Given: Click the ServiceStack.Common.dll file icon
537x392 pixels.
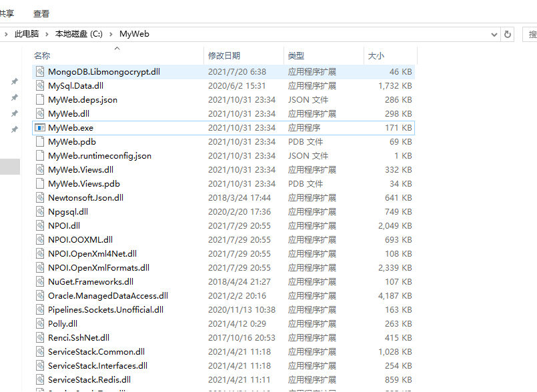Looking at the screenshot, I should (40, 351).
